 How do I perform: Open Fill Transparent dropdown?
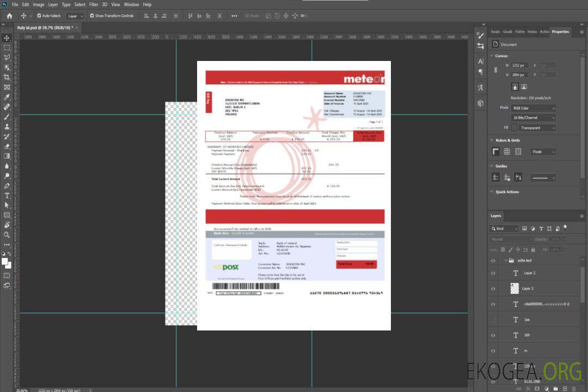(537, 128)
